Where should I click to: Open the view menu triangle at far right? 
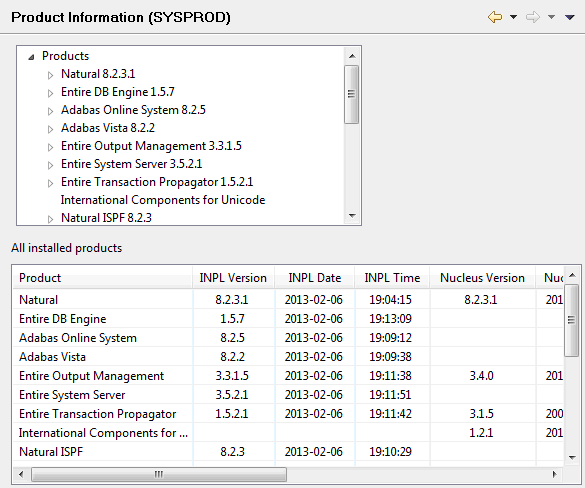pyautogui.click(x=570, y=17)
